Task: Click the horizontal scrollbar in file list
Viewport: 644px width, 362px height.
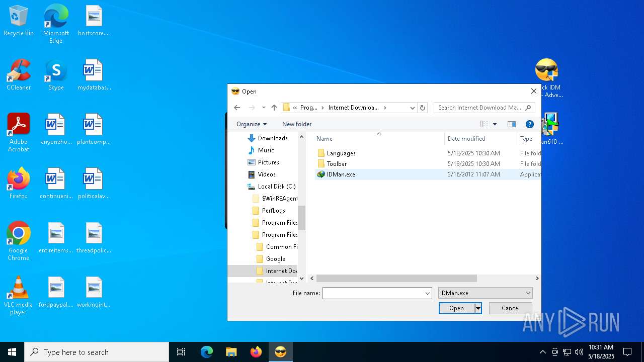Action: (396, 278)
